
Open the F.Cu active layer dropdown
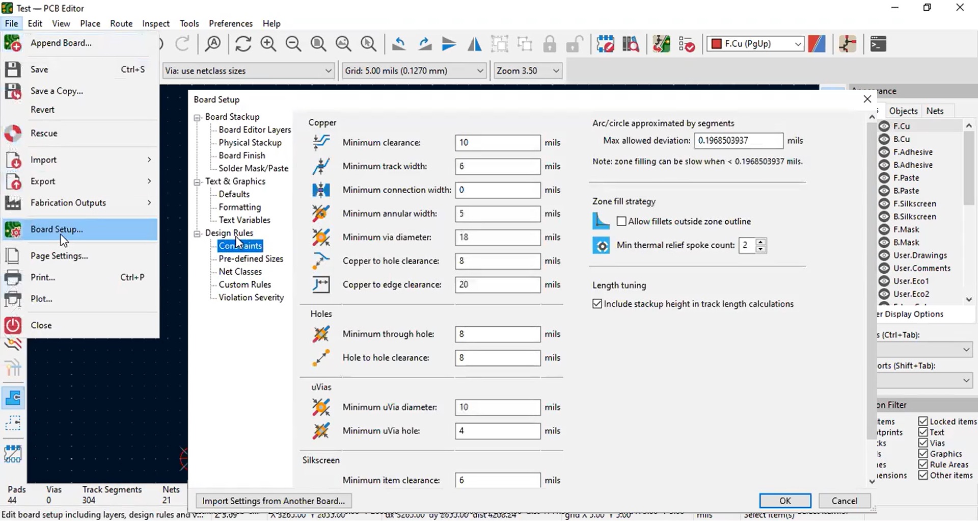tap(756, 44)
